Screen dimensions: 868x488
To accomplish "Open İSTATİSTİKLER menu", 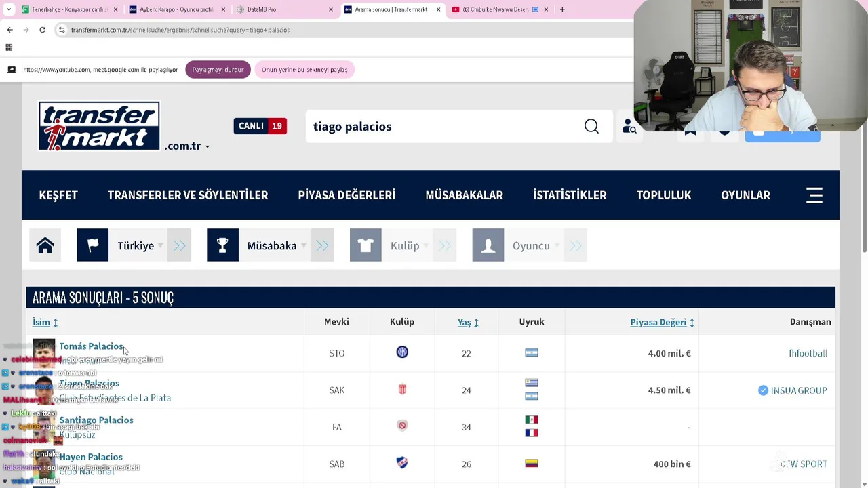I will click(570, 195).
